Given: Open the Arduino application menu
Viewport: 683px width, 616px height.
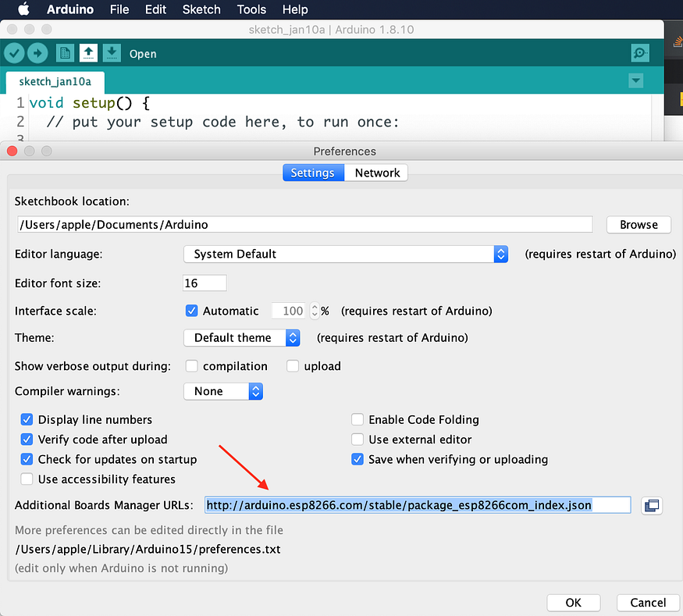Looking at the screenshot, I should coord(70,9).
